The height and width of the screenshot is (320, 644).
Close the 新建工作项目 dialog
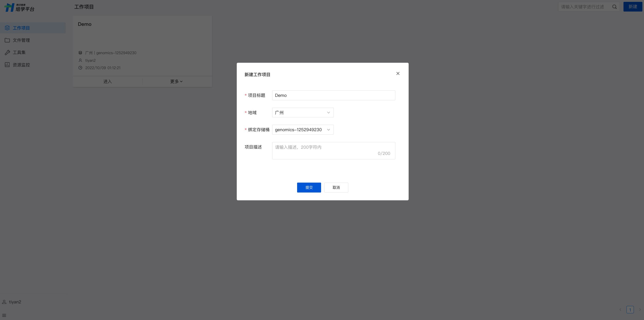tap(398, 74)
